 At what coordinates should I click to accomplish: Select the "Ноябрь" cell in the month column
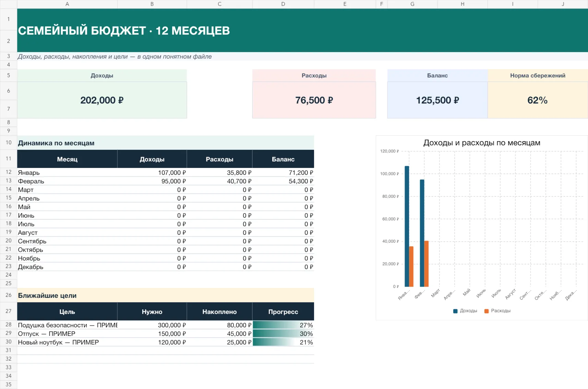pyautogui.click(x=67, y=258)
